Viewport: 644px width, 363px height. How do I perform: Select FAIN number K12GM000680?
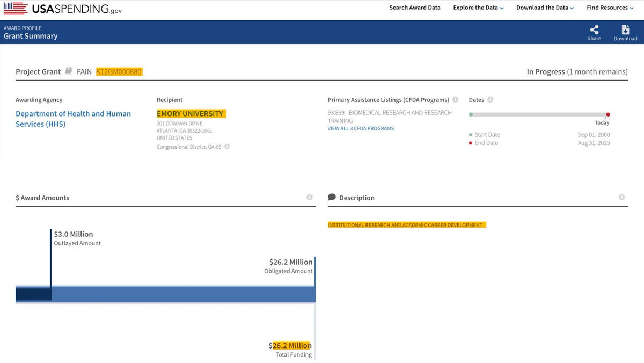click(119, 71)
